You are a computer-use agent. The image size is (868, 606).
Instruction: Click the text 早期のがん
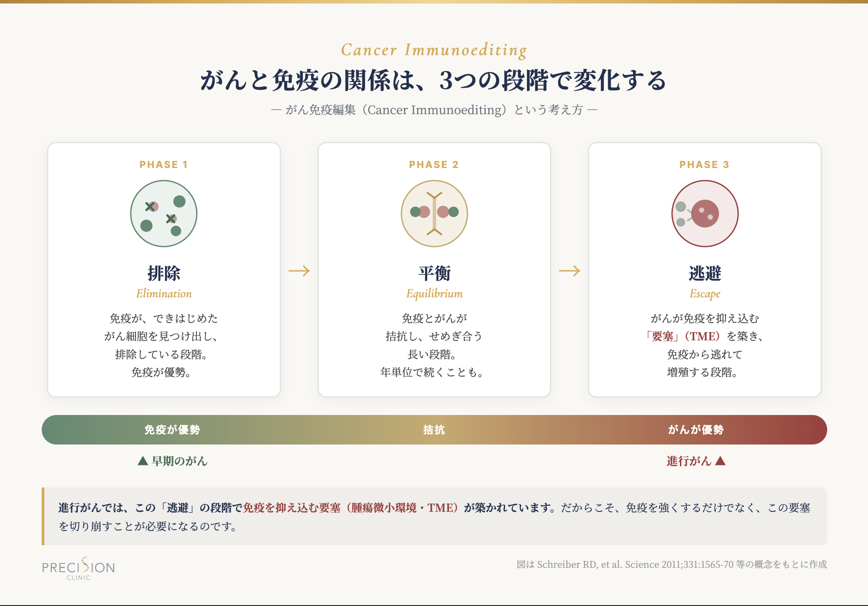pos(180,461)
